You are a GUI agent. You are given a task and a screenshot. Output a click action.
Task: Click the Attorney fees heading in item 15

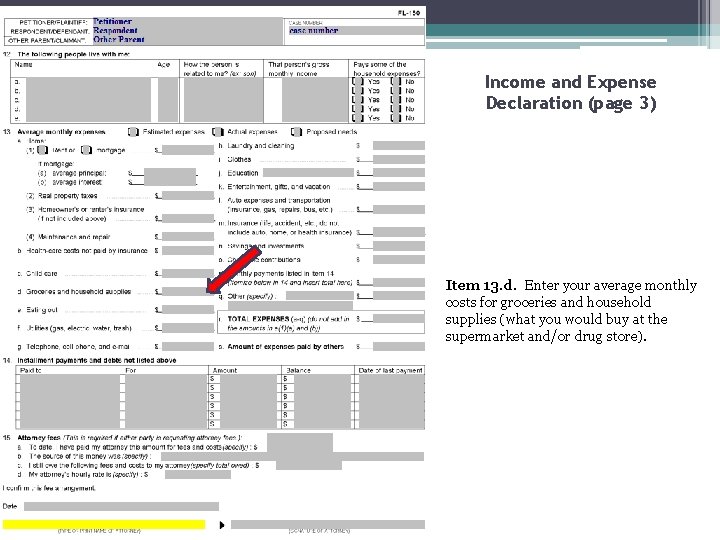click(39, 438)
